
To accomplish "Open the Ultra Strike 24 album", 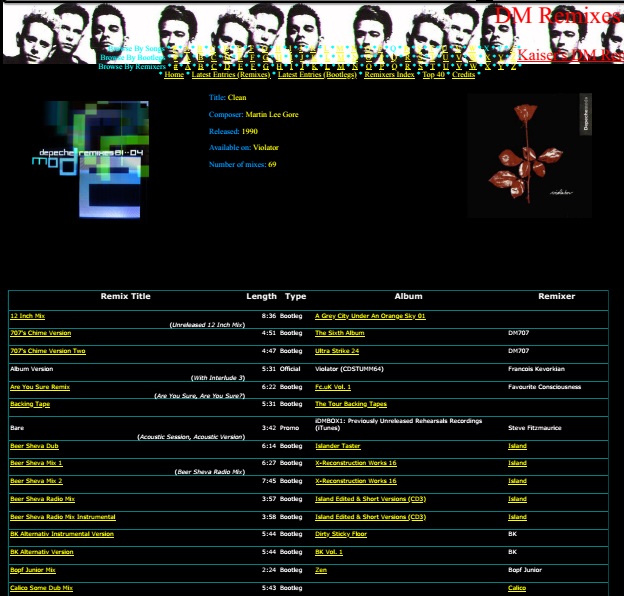I will [x=337, y=351].
